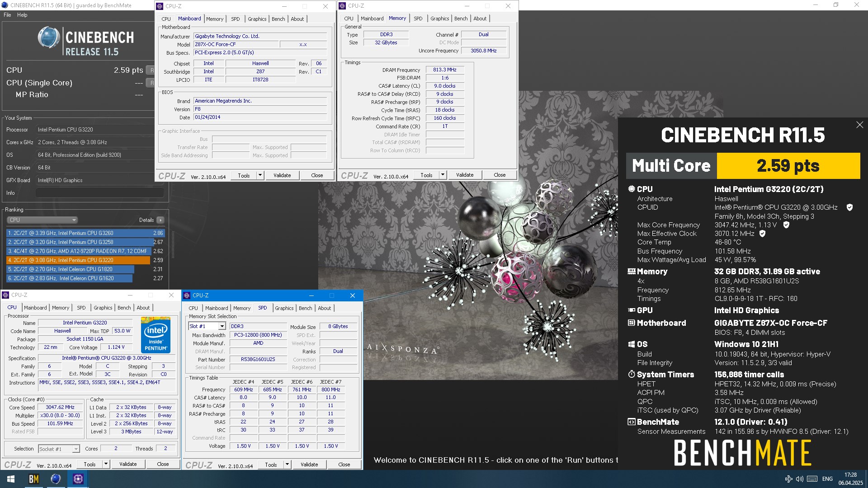This screenshot has width=868, height=488.
Task: Click the Intel Pentium logo in CPU-Z
Action: click(156, 335)
